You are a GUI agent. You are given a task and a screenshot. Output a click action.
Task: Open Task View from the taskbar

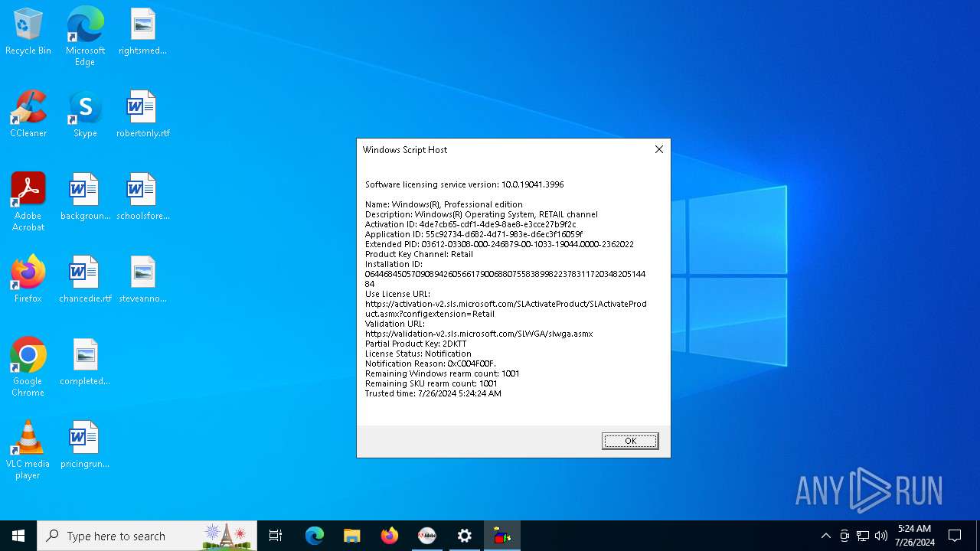pos(276,536)
